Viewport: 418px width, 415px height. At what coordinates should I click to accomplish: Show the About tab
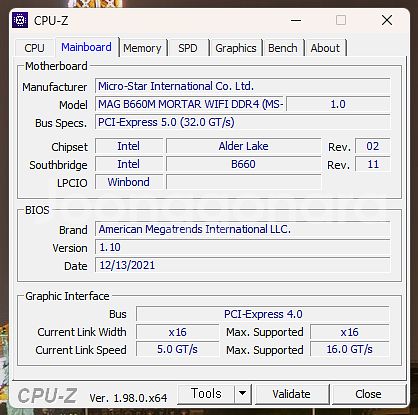point(325,48)
